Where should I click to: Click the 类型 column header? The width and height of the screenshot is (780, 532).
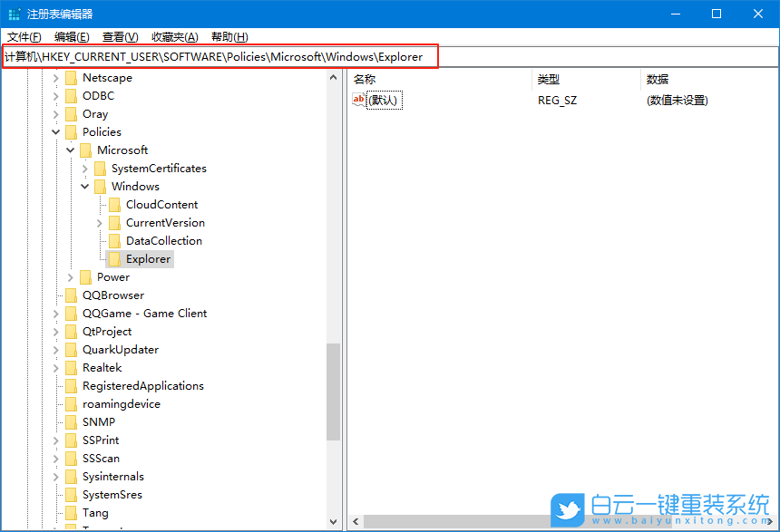click(549, 79)
